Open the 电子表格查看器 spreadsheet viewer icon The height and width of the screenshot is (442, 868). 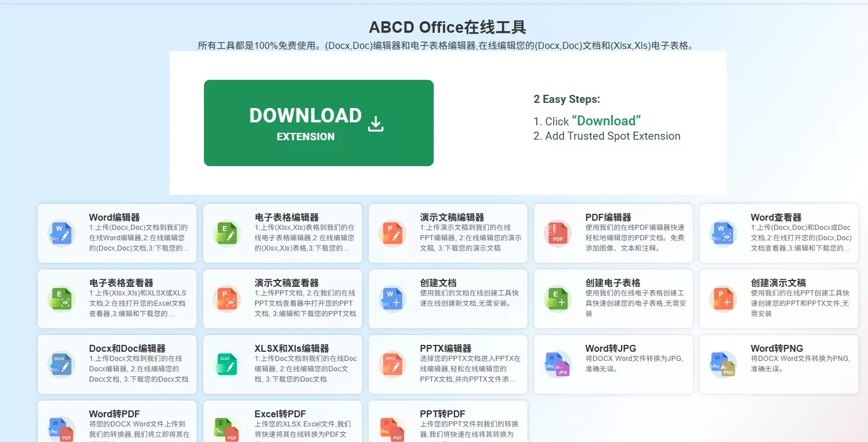coord(61,298)
